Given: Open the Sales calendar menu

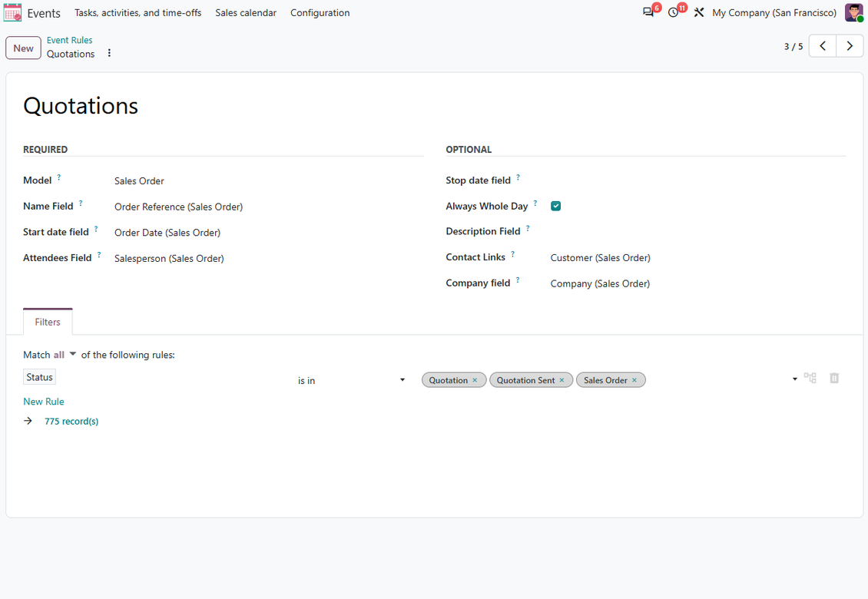Looking at the screenshot, I should pyautogui.click(x=246, y=13).
